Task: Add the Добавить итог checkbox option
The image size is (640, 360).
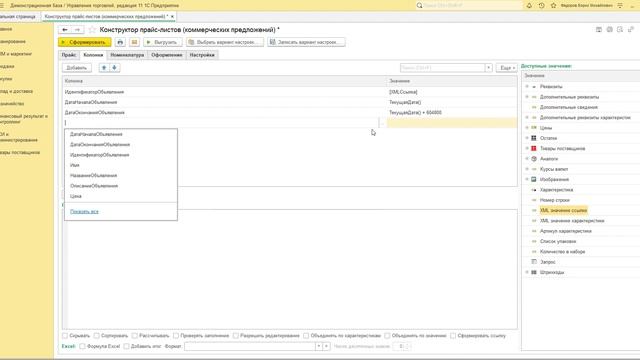Action: coord(127,346)
